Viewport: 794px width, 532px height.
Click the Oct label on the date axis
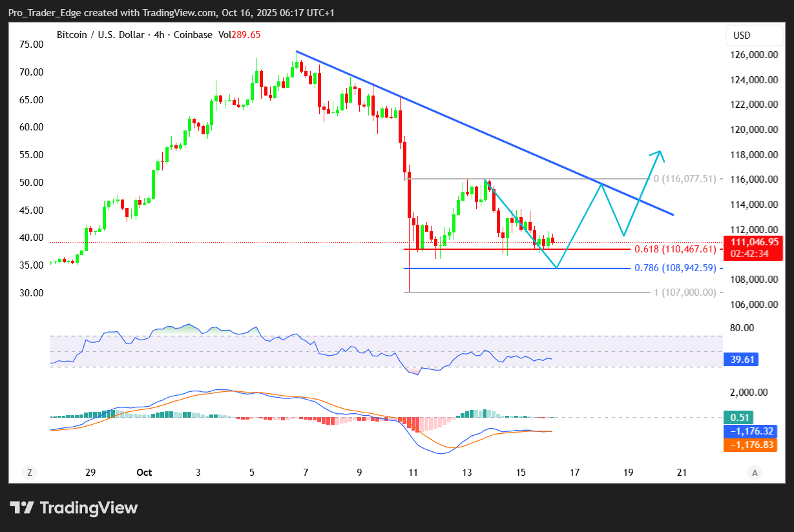(x=144, y=473)
